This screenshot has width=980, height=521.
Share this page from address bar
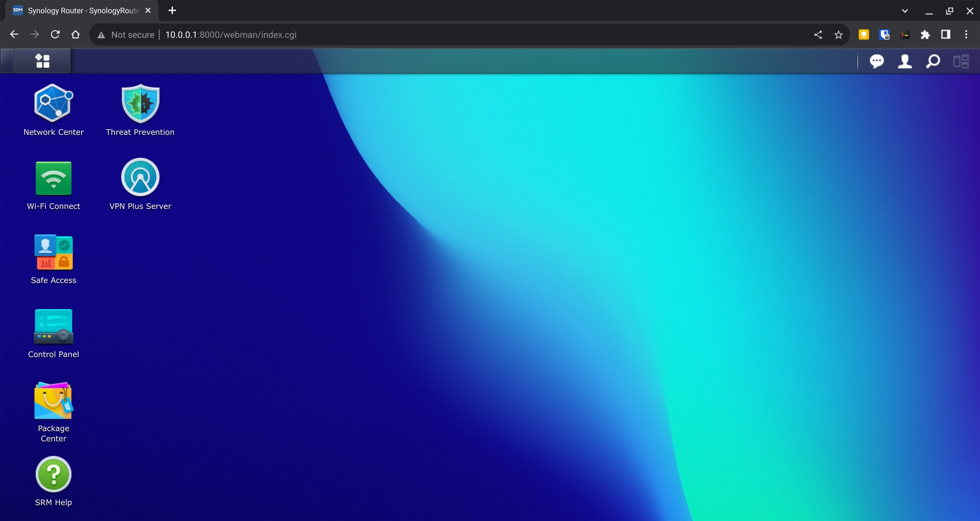coord(818,35)
